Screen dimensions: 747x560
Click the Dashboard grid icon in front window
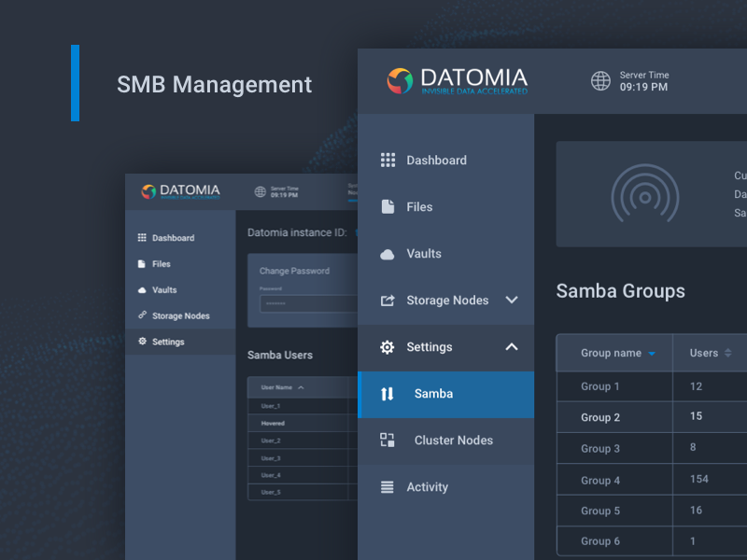[388, 160]
